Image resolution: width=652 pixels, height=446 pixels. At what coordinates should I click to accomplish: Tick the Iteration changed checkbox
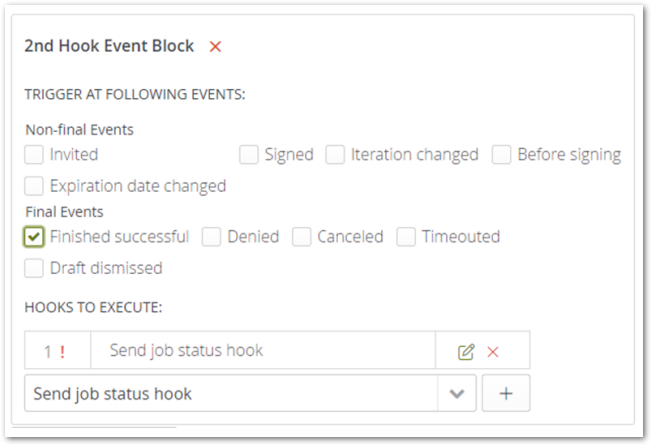336,155
